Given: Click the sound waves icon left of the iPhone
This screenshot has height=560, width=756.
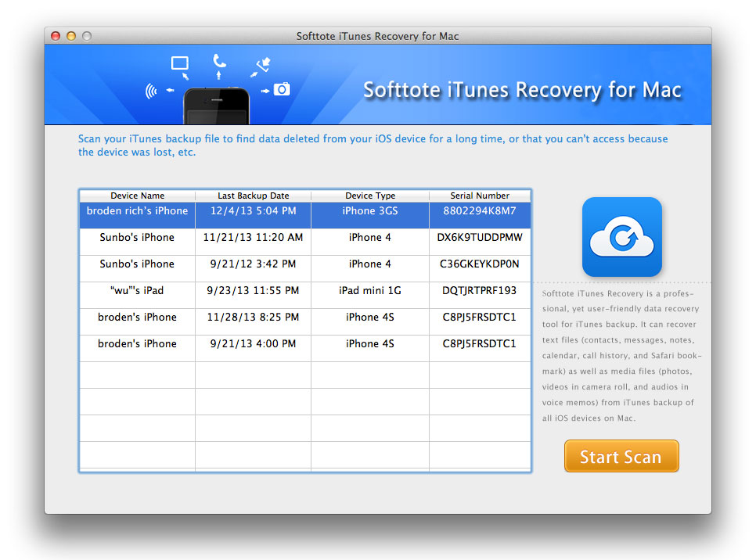Looking at the screenshot, I should 151,92.
